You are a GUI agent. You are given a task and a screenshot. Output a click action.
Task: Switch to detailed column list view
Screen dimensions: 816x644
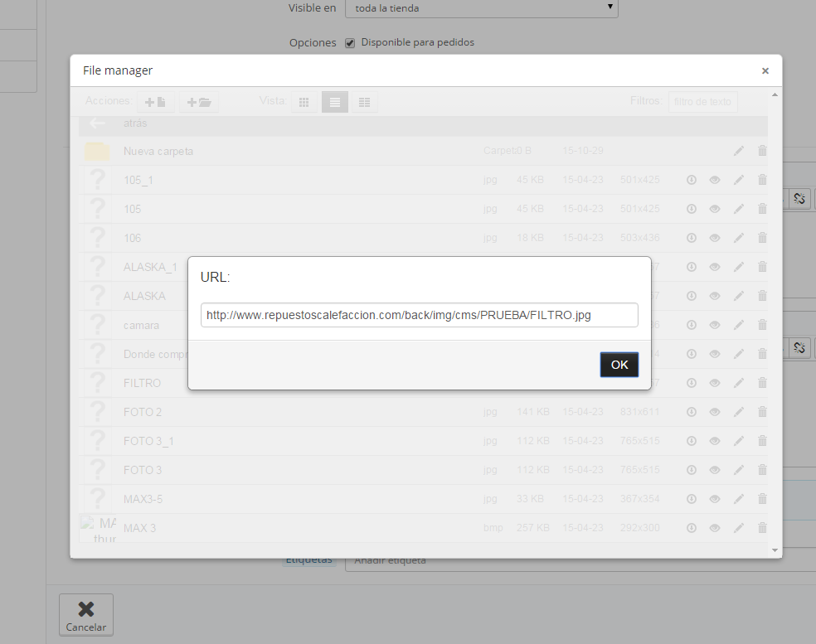(364, 102)
